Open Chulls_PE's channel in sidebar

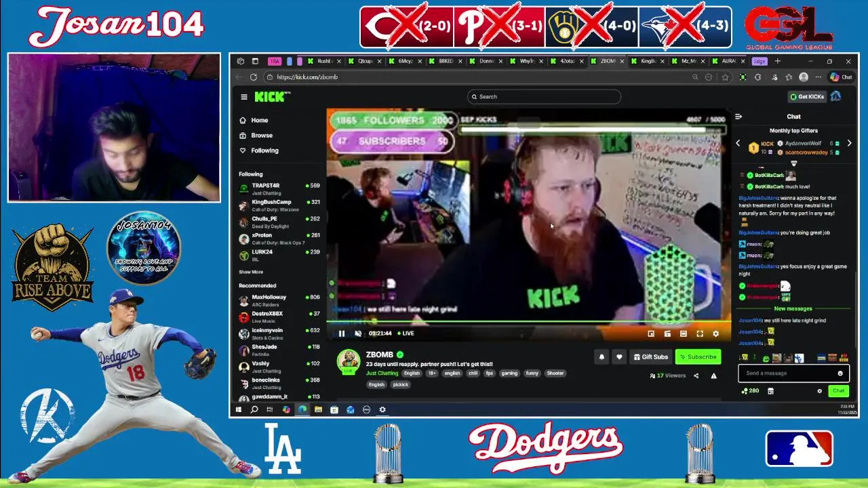click(x=279, y=222)
